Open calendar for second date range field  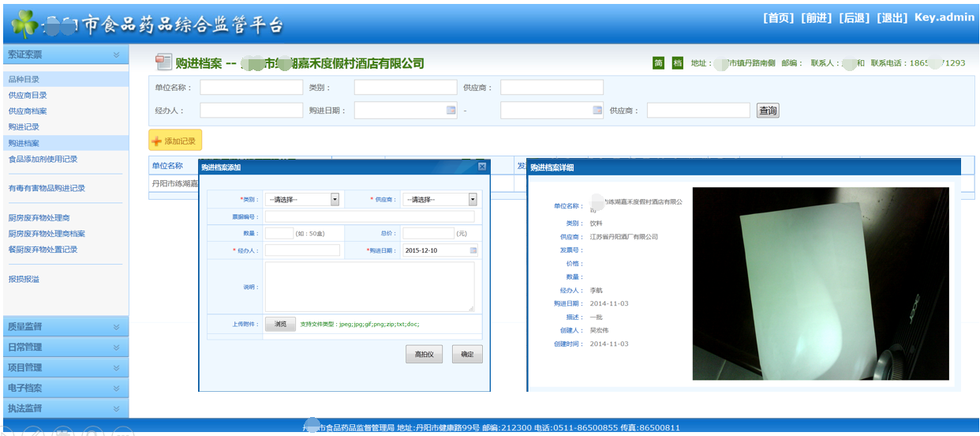pos(597,111)
